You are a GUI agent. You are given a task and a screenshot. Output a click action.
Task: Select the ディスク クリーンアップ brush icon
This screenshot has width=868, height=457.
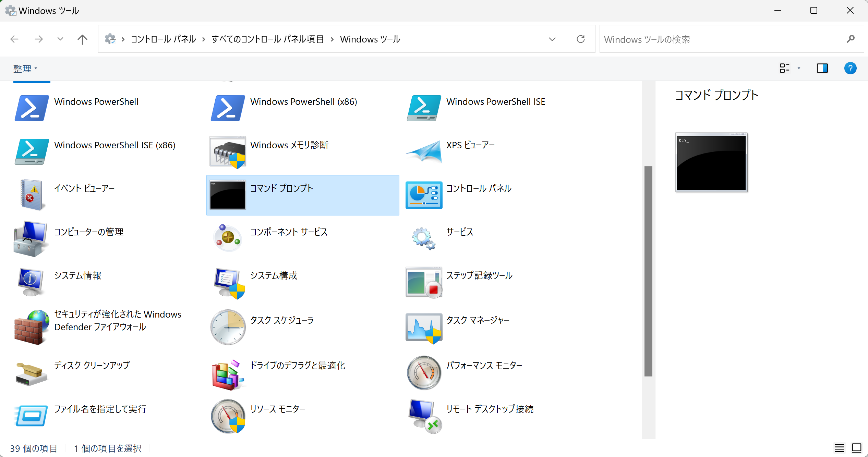point(32,374)
